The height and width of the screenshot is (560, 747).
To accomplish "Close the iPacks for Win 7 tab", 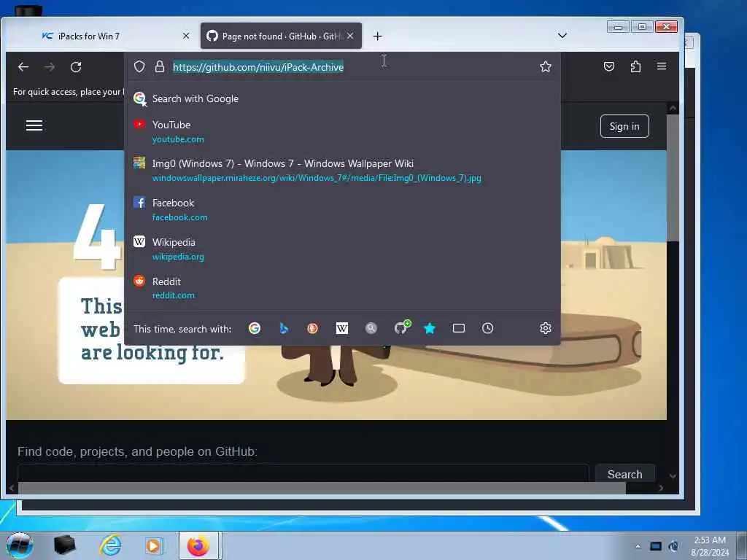I will tap(186, 36).
